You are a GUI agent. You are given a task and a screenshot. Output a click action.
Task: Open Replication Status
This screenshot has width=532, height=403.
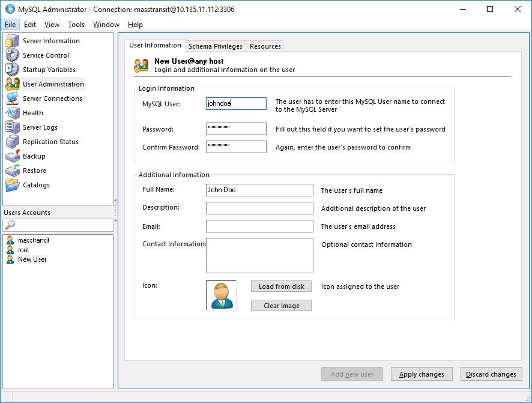tap(52, 141)
